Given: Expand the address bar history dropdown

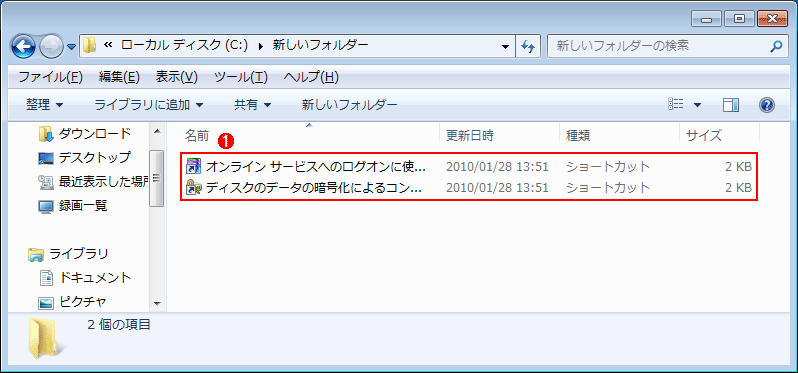Looking at the screenshot, I should [x=505, y=47].
